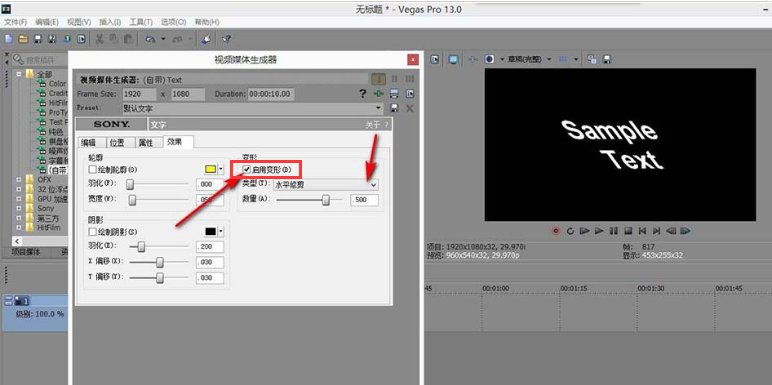Click the yellow outline color swatch
The height and width of the screenshot is (385, 772).
coord(211,169)
